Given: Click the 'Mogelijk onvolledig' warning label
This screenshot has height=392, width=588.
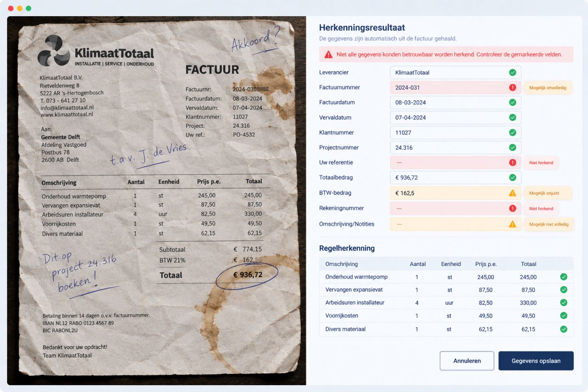Looking at the screenshot, I should click(x=548, y=88).
